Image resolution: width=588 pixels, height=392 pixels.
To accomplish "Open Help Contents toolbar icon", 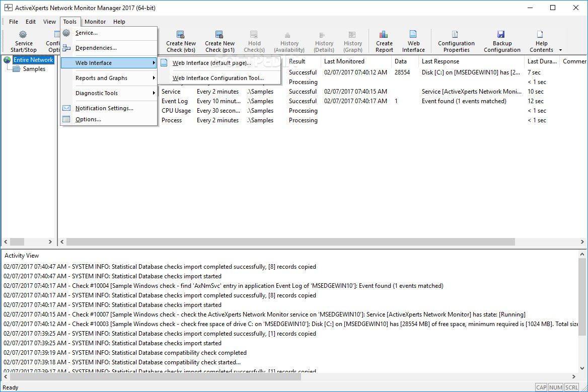I will point(540,35).
